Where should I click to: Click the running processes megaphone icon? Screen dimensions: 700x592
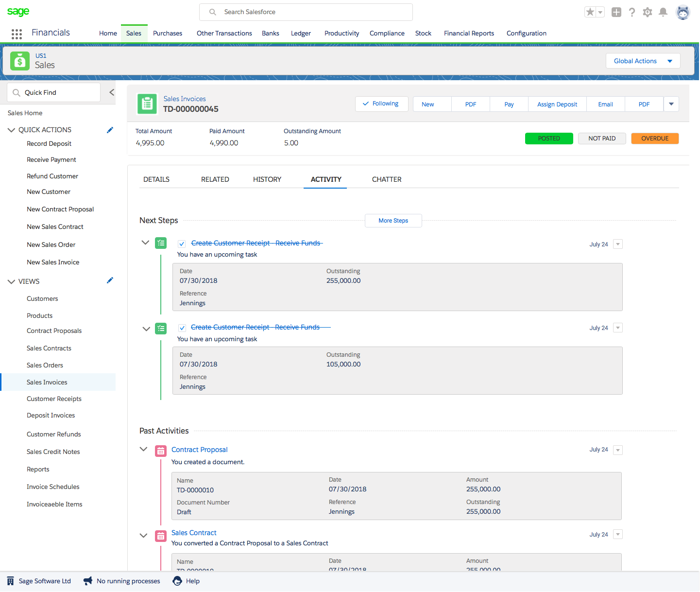(88, 581)
